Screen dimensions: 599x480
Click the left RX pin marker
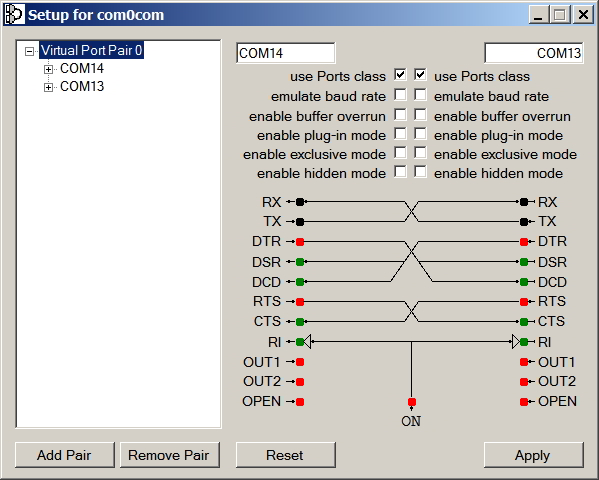[x=300, y=202]
